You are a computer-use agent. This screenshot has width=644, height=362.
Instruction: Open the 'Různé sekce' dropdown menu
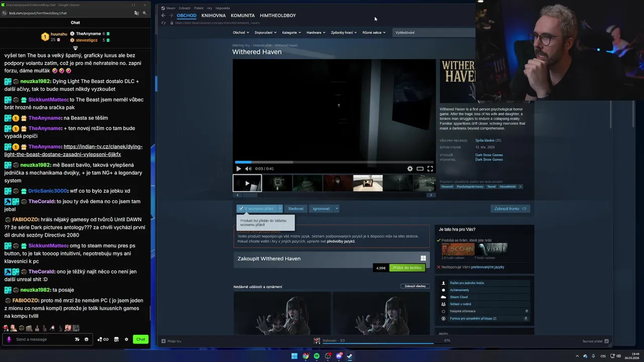pos(374,33)
